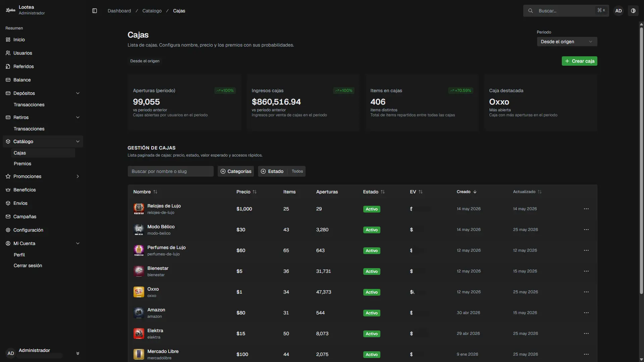Expand the Promociones submenu
This screenshot has width=644, height=362.
tap(78, 176)
